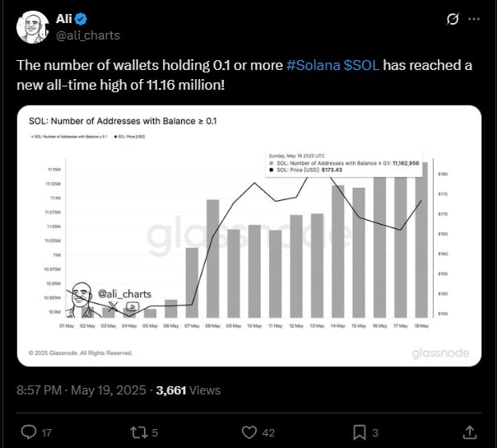This screenshot has height=448, width=497.
Task: Click the 8:57 PM May 19 timestamp
Action: point(81,390)
